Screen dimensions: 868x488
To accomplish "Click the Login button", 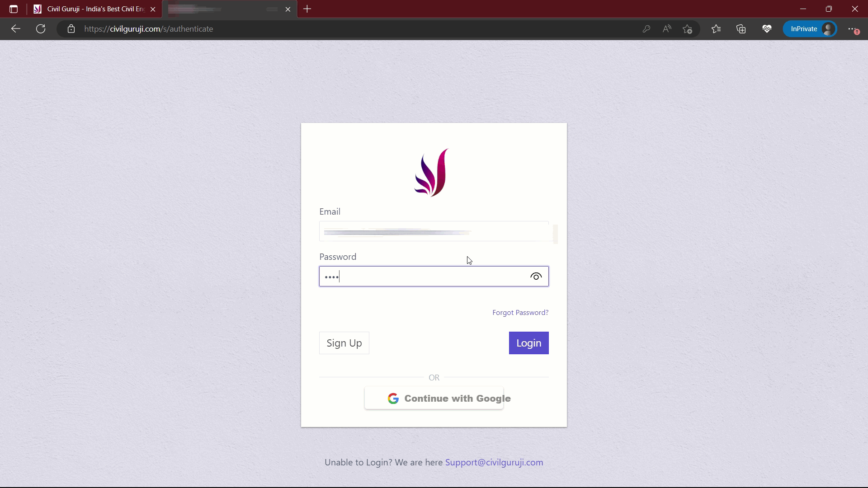I will click(x=529, y=343).
